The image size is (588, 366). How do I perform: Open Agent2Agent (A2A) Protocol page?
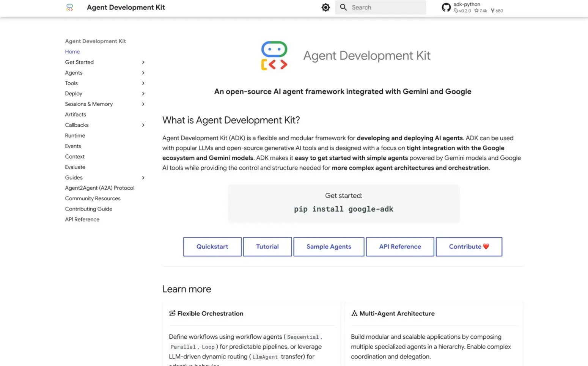click(x=100, y=188)
